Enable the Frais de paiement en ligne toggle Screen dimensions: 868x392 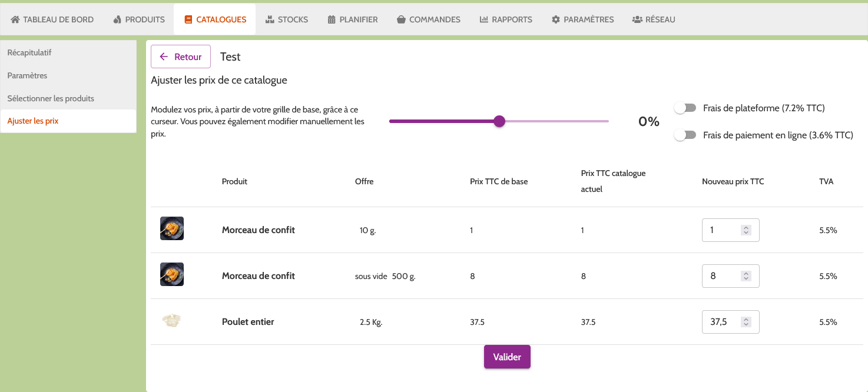coord(685,135)
